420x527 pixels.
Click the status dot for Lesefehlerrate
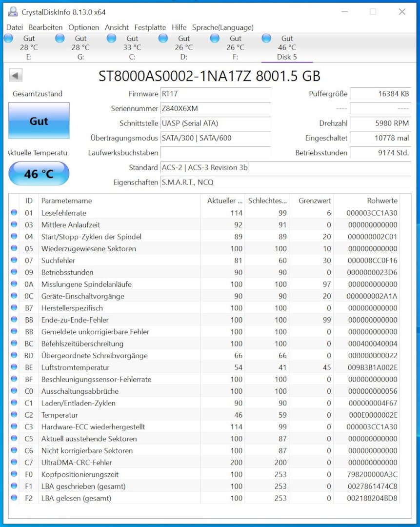[x=14, y=213]
